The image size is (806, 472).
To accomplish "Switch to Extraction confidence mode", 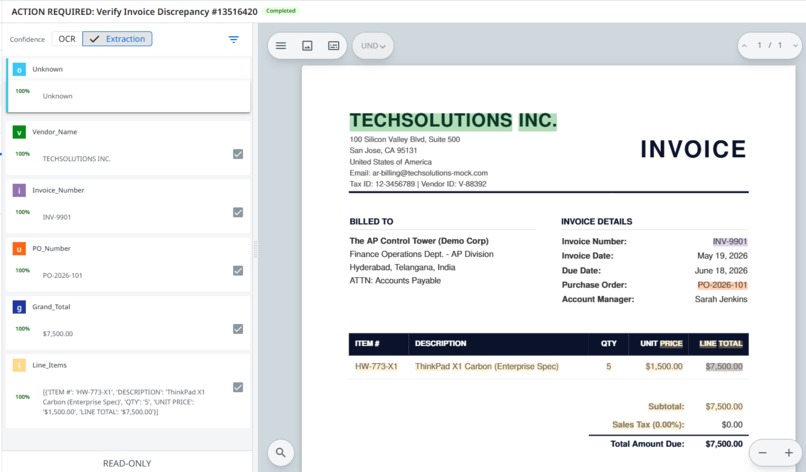I will tap(117, 39).
